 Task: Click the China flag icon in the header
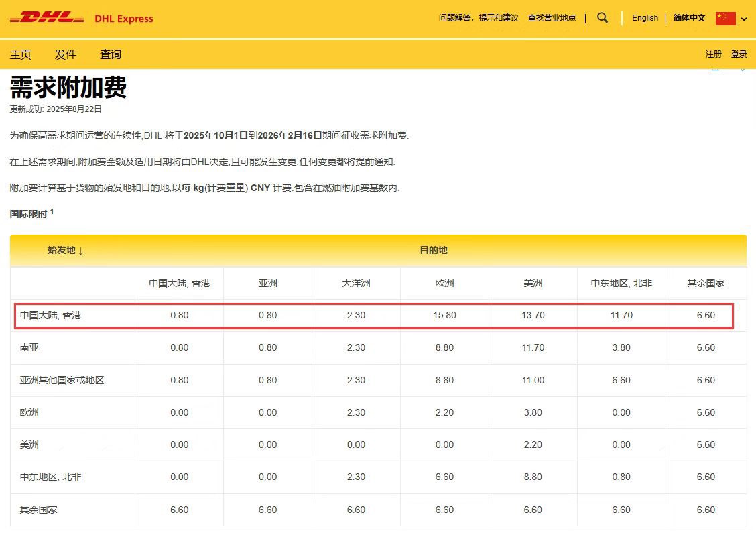point(726,19)
